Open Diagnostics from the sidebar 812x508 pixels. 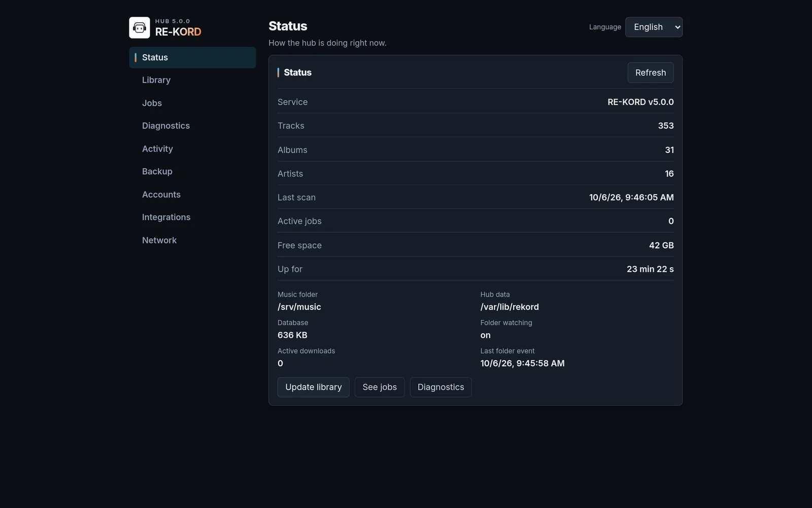pyautogui.click(x=192, y=126)
